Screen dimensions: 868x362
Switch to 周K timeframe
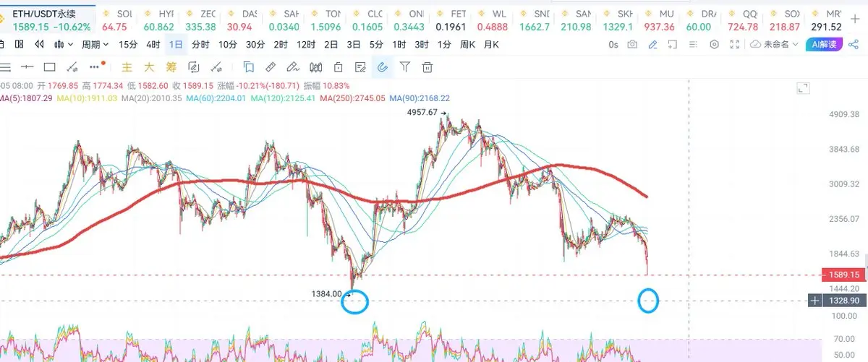(467, 44)
